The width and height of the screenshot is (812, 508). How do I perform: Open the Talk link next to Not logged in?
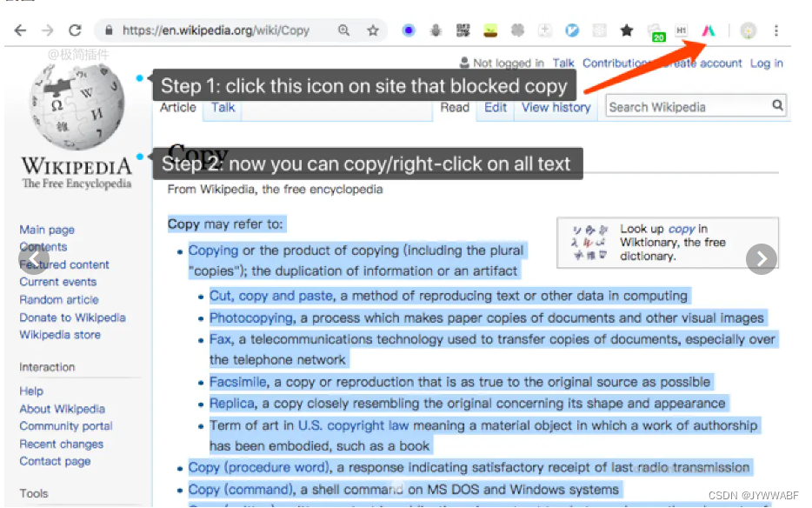pos(562,63)
